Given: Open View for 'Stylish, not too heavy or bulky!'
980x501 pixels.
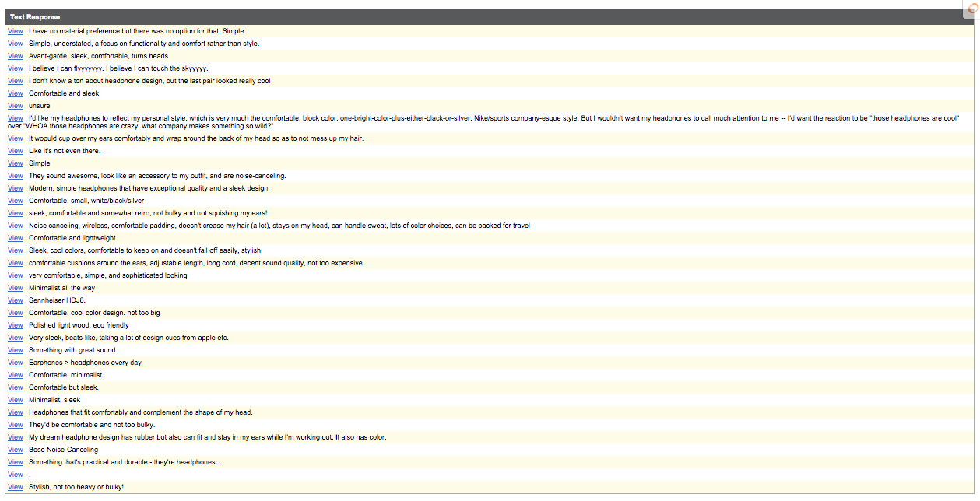Looking at the screenshot, I should [15, 487].
